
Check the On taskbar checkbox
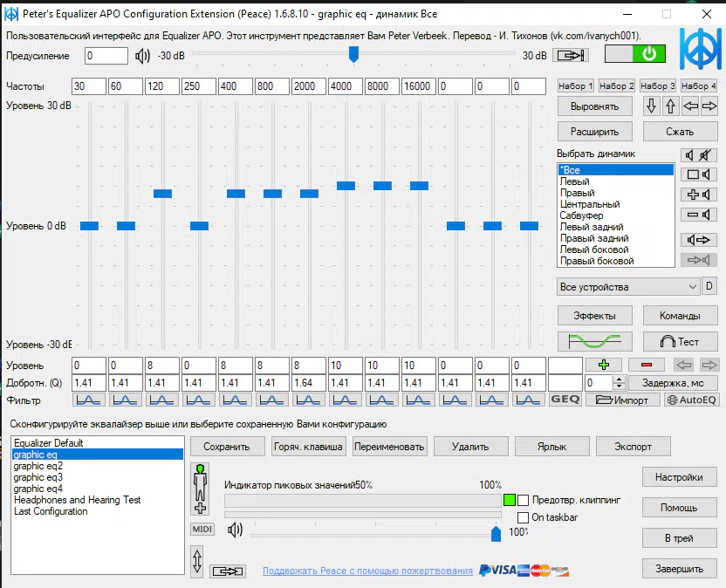[x=524, y=517]
